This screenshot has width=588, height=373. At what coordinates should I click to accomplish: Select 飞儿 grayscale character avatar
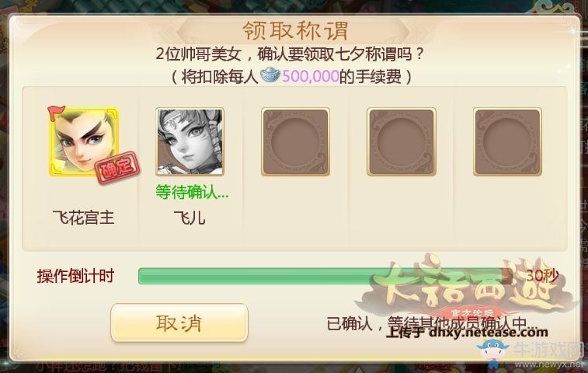pyautogui.click(x=190, y=142)
